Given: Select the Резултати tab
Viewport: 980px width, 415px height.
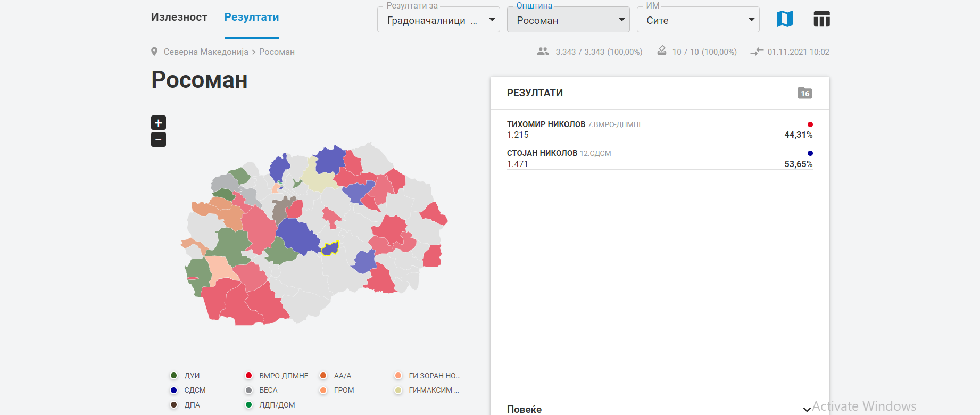Looking at the screenshot, I should (252, 17).
